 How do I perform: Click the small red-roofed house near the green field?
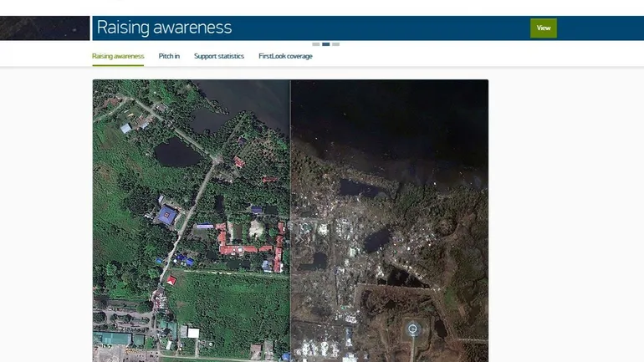171,280
